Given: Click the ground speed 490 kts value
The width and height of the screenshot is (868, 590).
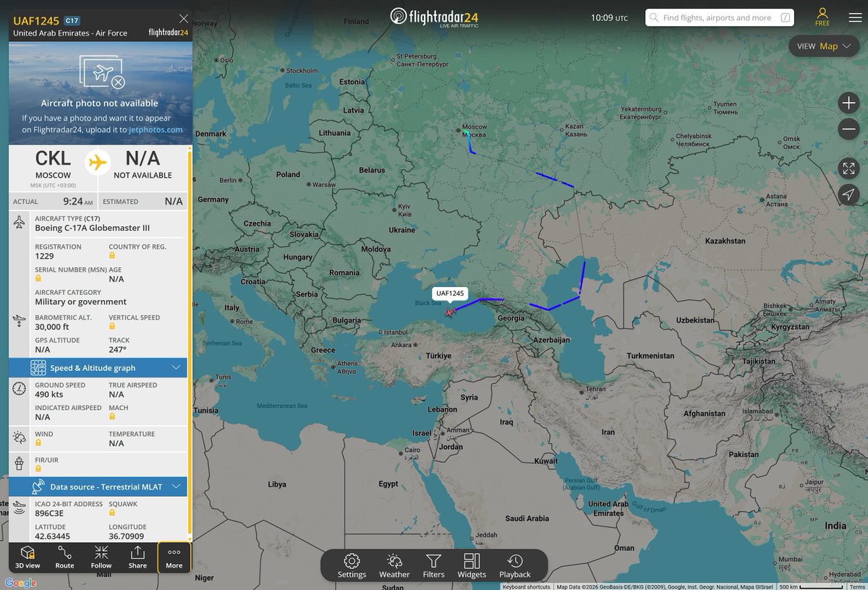Looking at the screenshot, I should pos(50,394).
